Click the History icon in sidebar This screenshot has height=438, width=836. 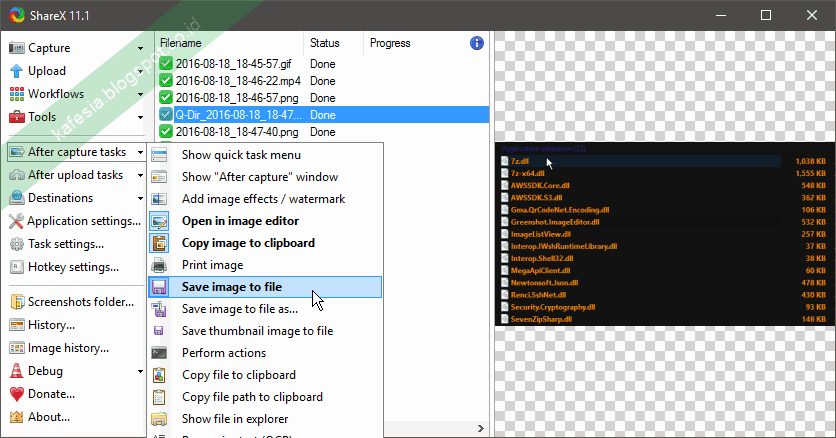[17, 325]
